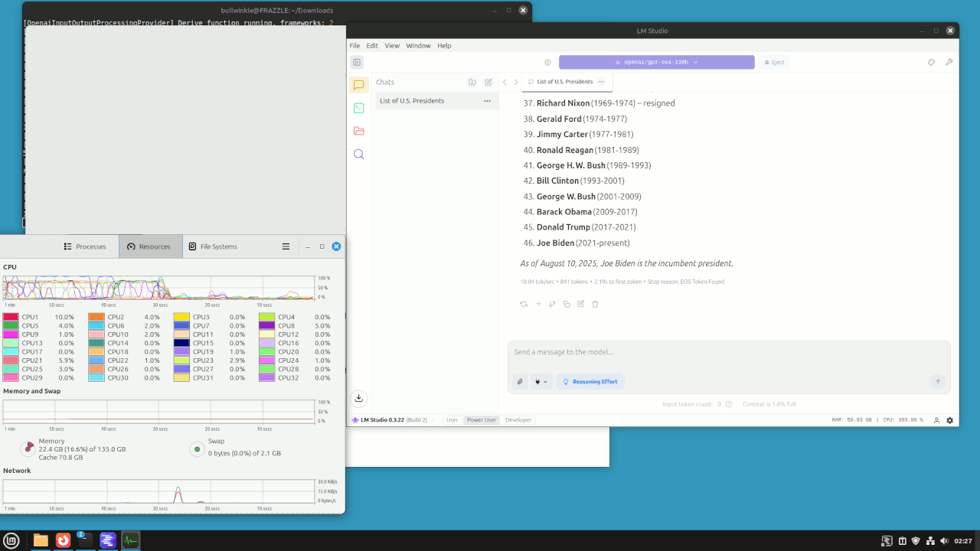Open the System Monitor taskbar icon
Viewport: 980px width, 551px height.
130,540
